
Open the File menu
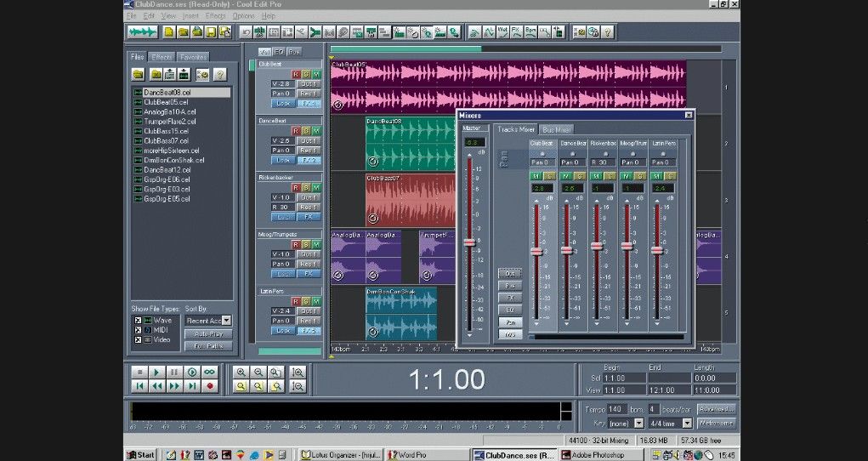131,16
